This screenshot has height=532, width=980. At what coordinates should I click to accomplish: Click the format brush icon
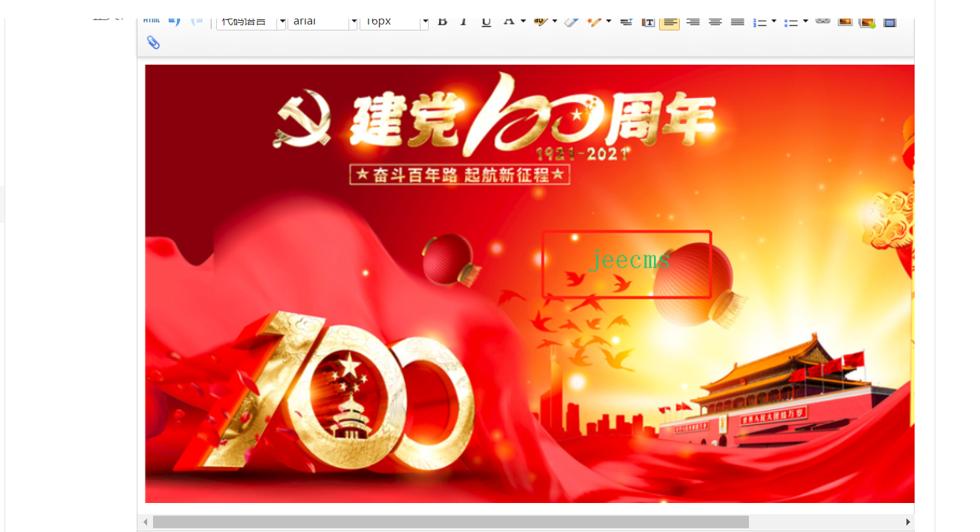594,22
